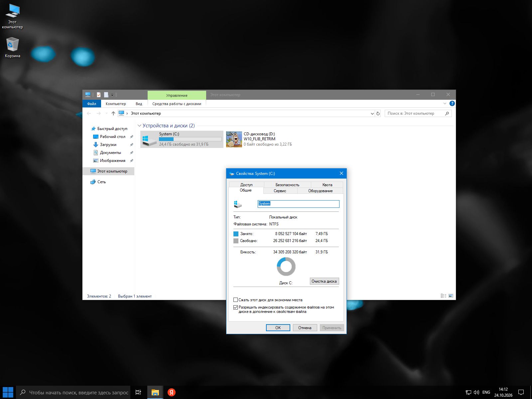This screenshot has height=399, width=532.
Task: Click the drive label field 'System'
Action: point(298,204)
